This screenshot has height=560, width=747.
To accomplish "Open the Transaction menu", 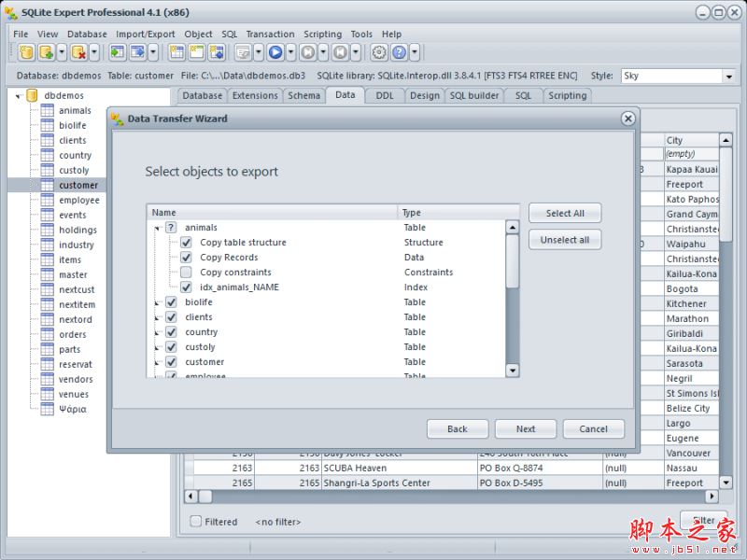I will (270, 35).
